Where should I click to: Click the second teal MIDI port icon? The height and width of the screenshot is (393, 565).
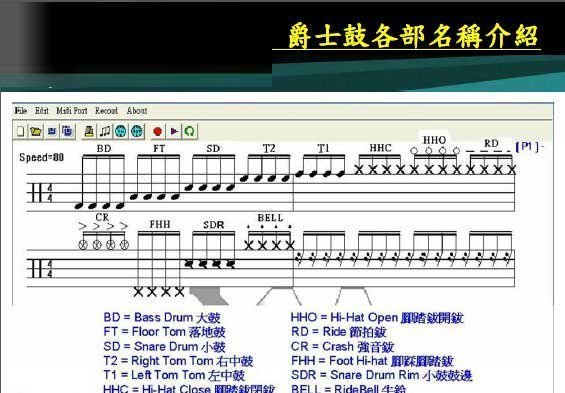(137, 131)
